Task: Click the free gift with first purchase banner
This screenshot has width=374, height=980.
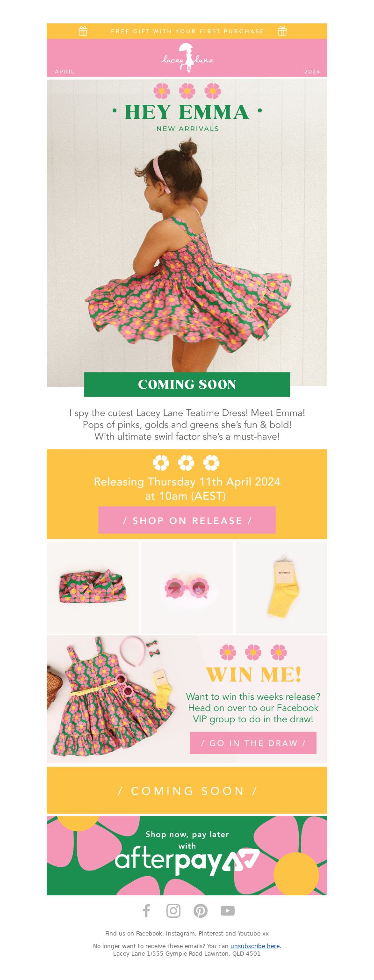Action: (x=187, y=31)
